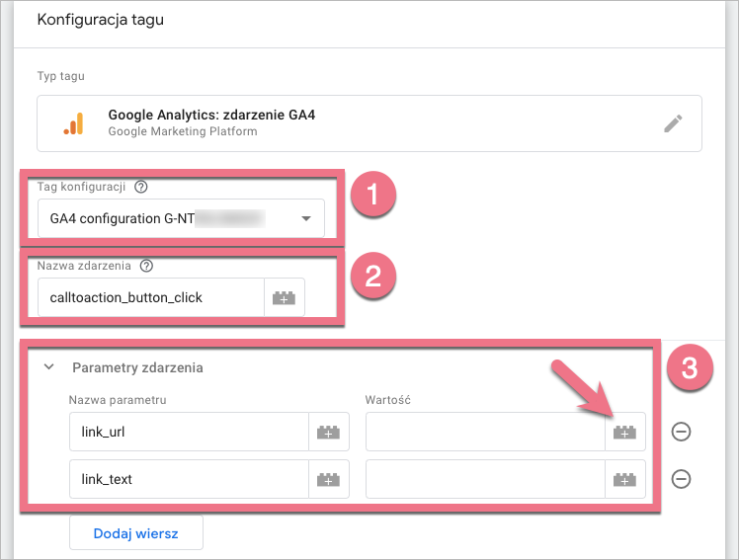This screenshot has height=560, width=739.
Task: Click the pencil edit icon for tag type
Action: 673,123
